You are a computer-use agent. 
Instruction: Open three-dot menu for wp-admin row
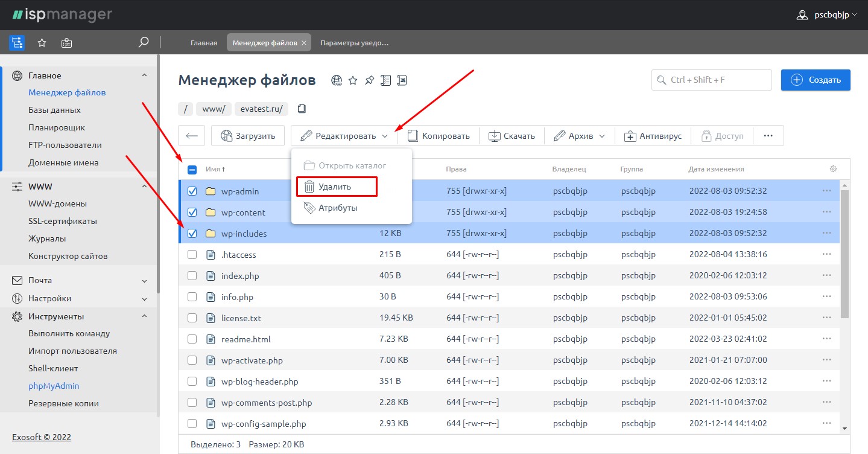pos(826,191)
